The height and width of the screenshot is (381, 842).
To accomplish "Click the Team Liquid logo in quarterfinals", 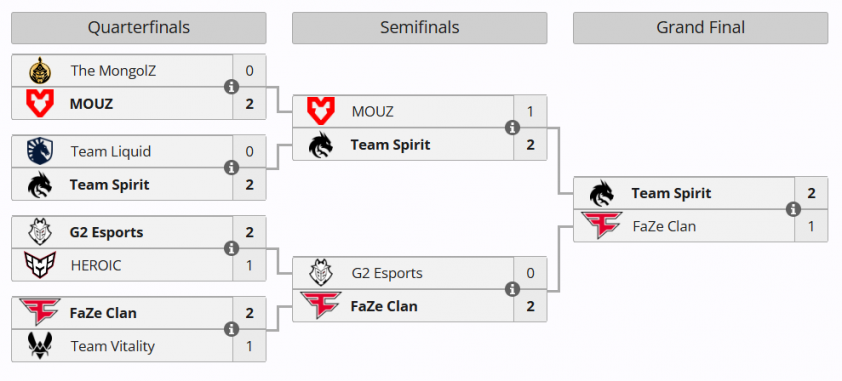I will click(x=40, y=151).
